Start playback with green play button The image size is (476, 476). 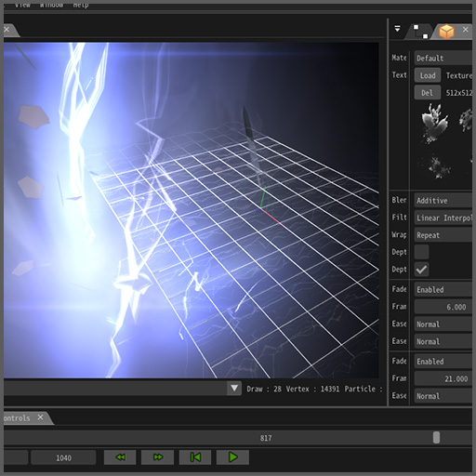(232, 457)
